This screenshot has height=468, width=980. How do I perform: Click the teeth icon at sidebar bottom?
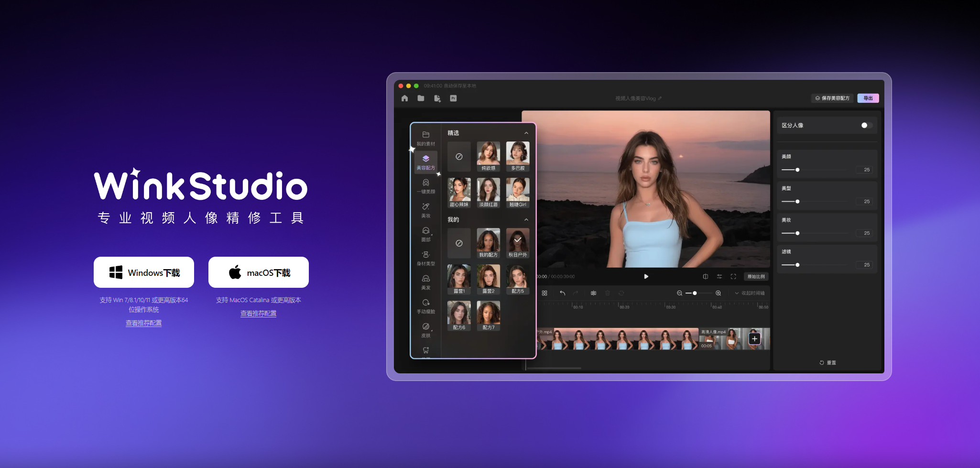[425, 350]
